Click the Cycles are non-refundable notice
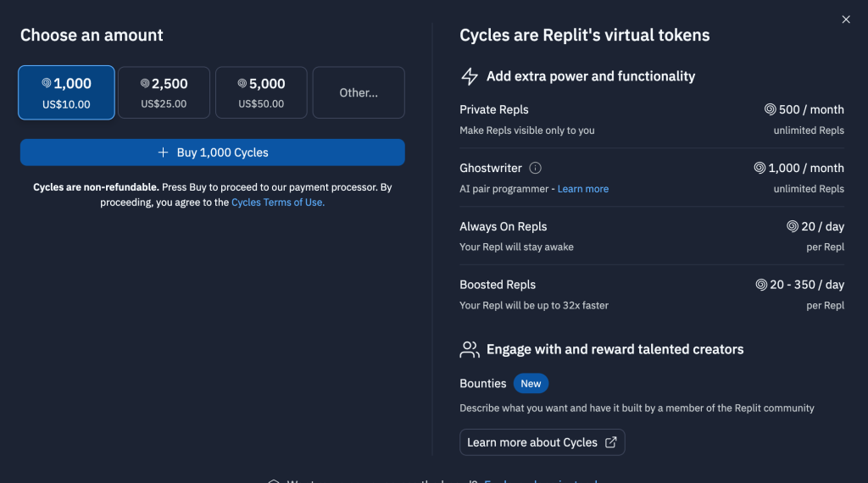This screenshot has width=868, height=483. click(213, 195)
